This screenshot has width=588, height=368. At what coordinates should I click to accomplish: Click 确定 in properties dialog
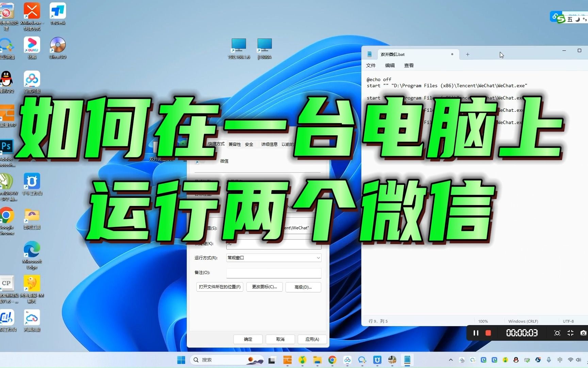point(248,339)
